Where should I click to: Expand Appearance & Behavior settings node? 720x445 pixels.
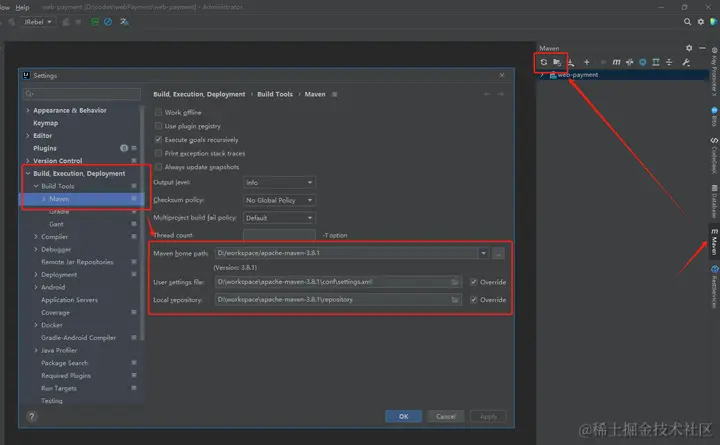pyautogui.click(x=28, y=110)
